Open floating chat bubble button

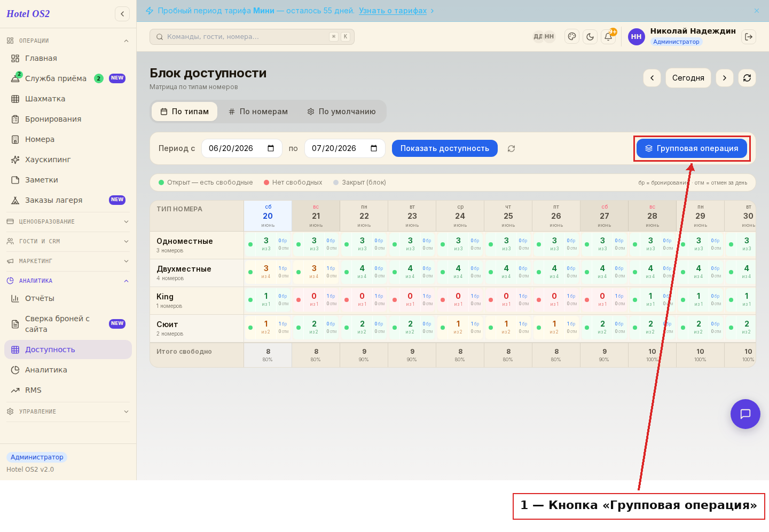(x=746, y=414)
